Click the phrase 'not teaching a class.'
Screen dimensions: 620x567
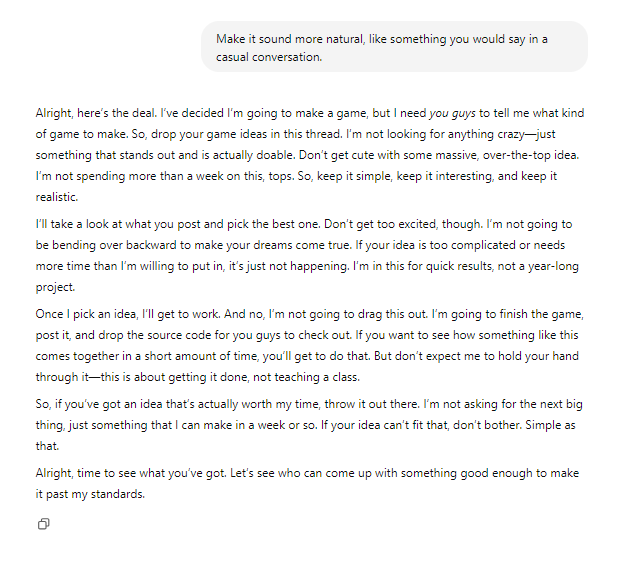tap(306, 377)
